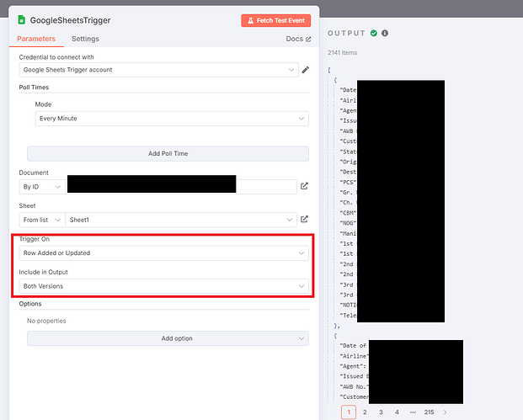Click the "Date of" key in second item
Image resolution: width=523 pixels, height=420 pixels.
point(353,346)
